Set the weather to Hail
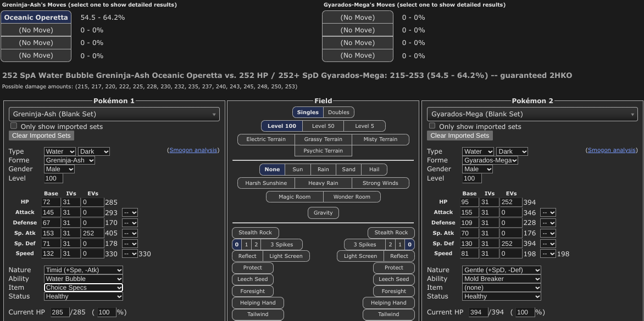 374,170
